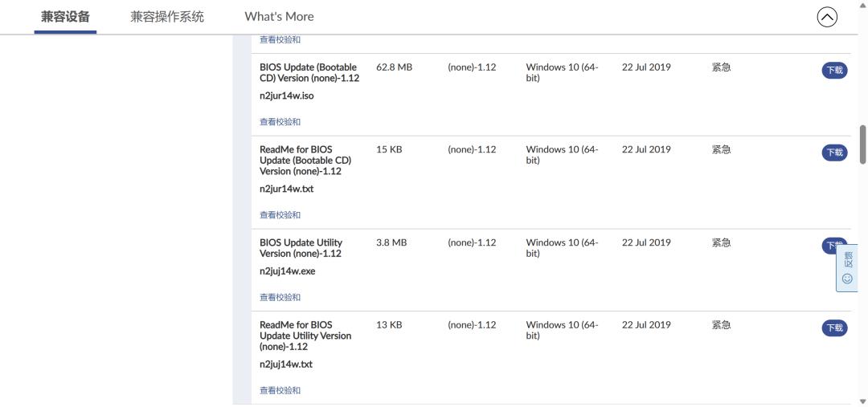Click the feedback smiley face icon
This screenshot has height=407, width=868.
[847, 279]
